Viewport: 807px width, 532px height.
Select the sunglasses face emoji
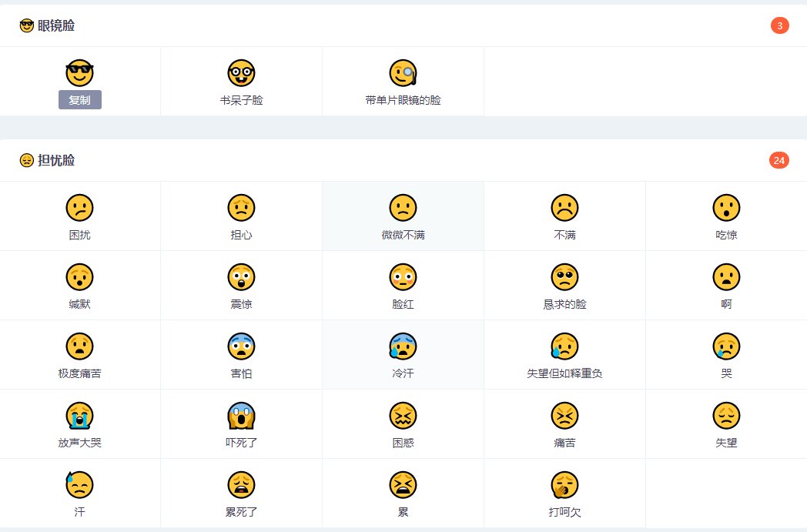point(79,73)
